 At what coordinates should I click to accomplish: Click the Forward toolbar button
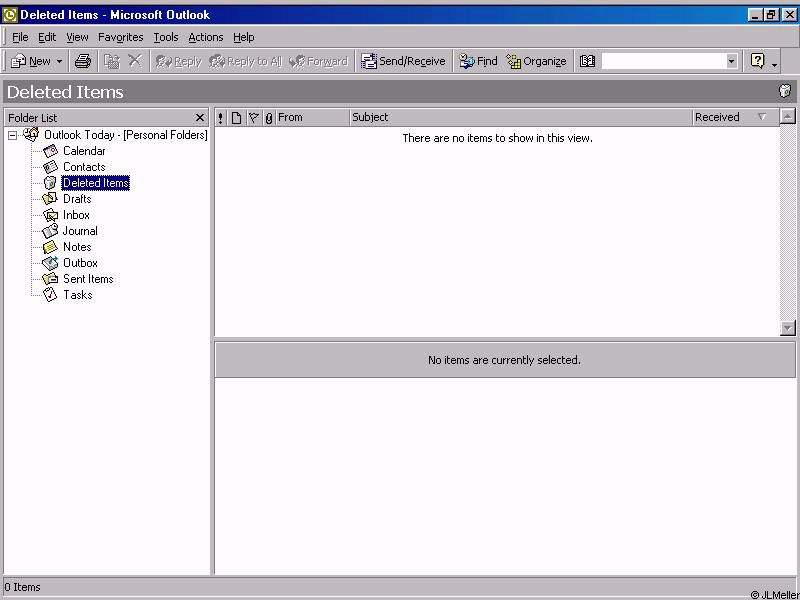click(318, 61)
